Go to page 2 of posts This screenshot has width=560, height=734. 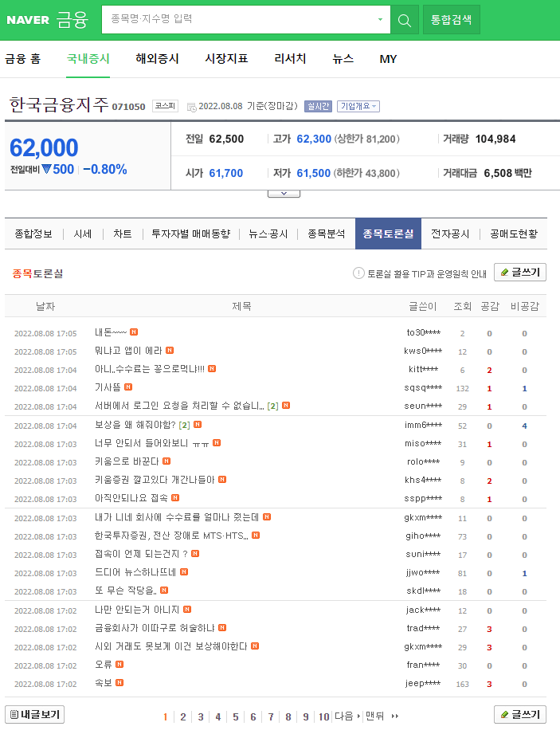[183, 716]
